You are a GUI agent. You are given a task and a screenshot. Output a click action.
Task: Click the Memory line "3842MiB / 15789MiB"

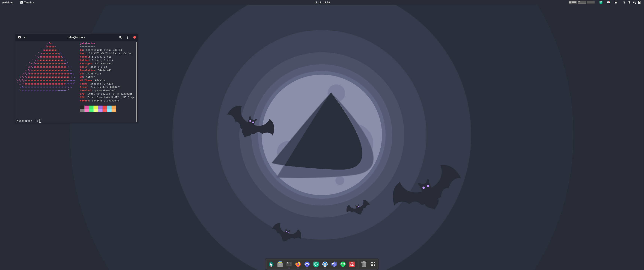(99, 101)
